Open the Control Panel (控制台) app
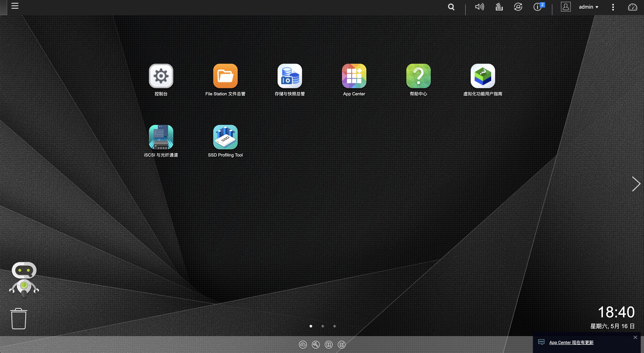The image size is (644, 353). tap(161, 76)
